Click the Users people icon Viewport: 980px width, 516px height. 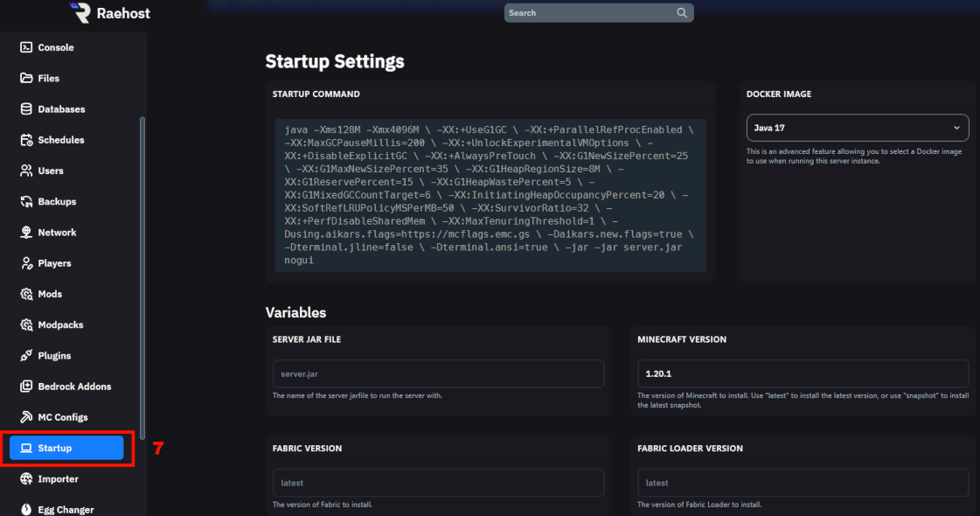click(26, 171)
